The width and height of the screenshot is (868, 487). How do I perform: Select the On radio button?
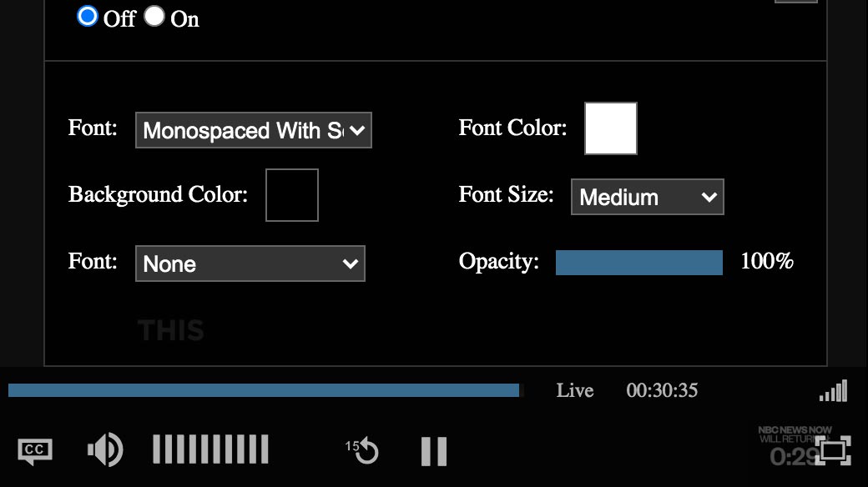point(154,16)
